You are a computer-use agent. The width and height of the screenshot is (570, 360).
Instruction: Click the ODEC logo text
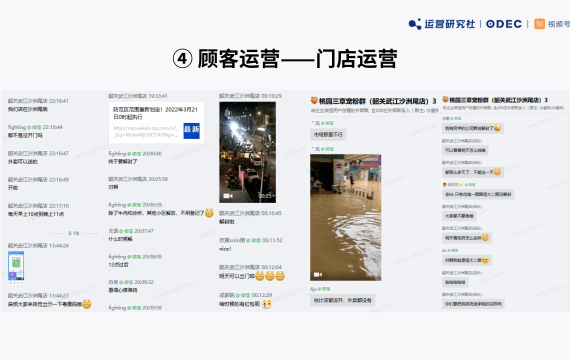pos(504,24)
